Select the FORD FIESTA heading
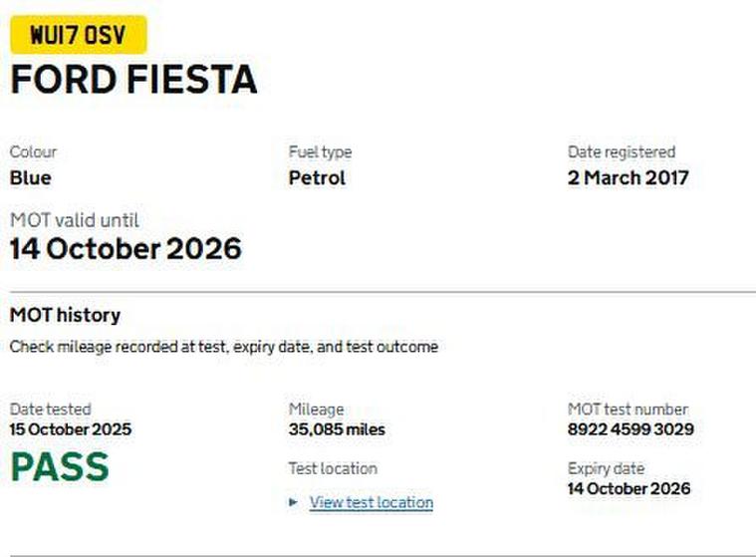 133,81
